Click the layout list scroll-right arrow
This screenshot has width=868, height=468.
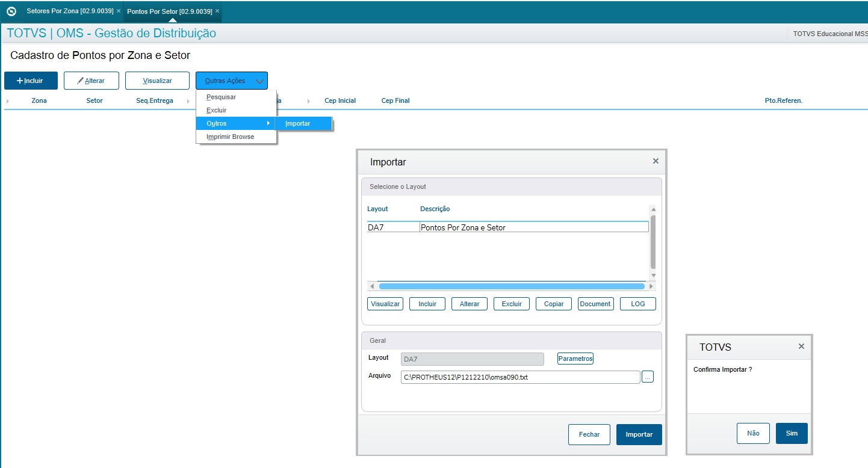tap(651, 286)
